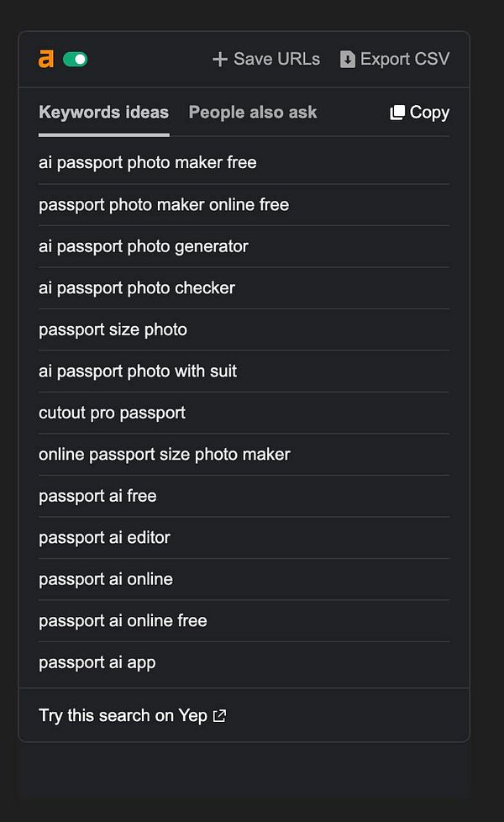Click "passport photo maker online free" keyword
This screenshot has width=504, height=822.
click(163, 204)
